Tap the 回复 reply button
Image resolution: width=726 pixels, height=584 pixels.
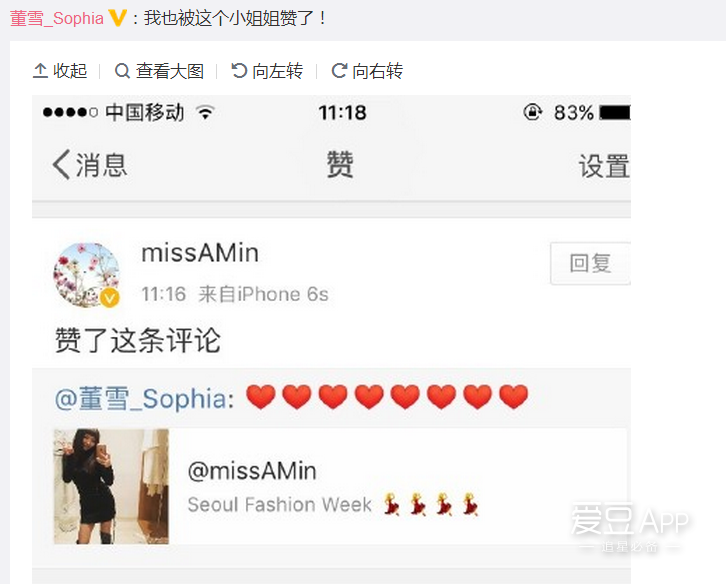coord(590,263)
